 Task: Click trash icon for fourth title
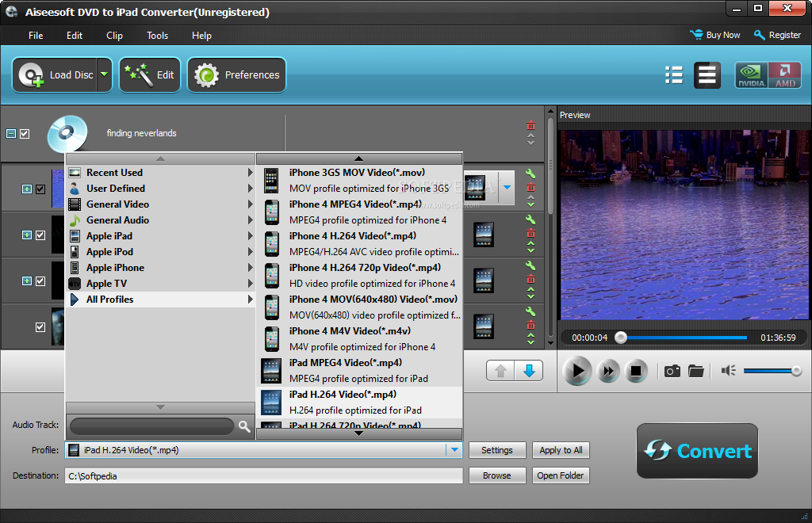tap(530, 325)
